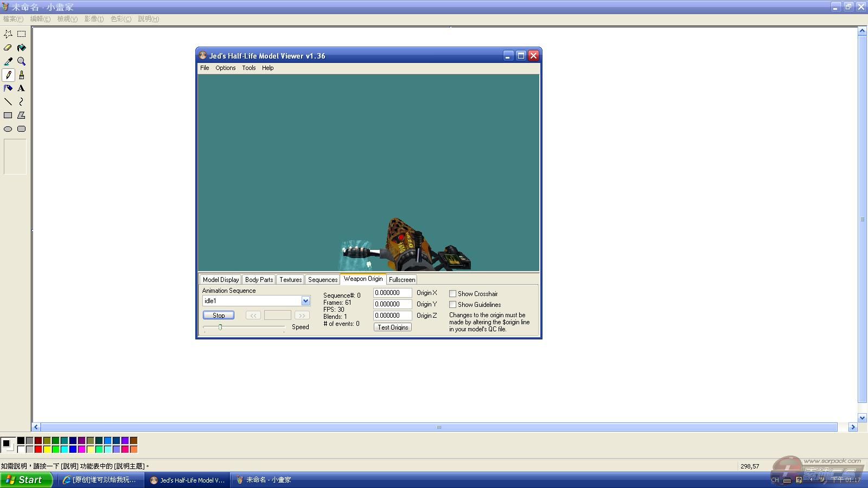Select the Brush tool in Paint
This screenshot has height=488, width=868.
click(22, 75)
